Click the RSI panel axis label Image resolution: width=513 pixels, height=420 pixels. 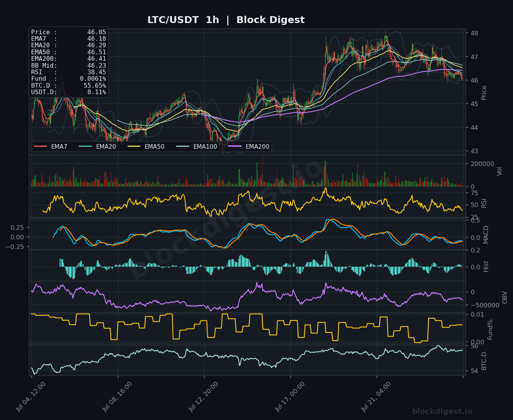(x=484, y=203)
